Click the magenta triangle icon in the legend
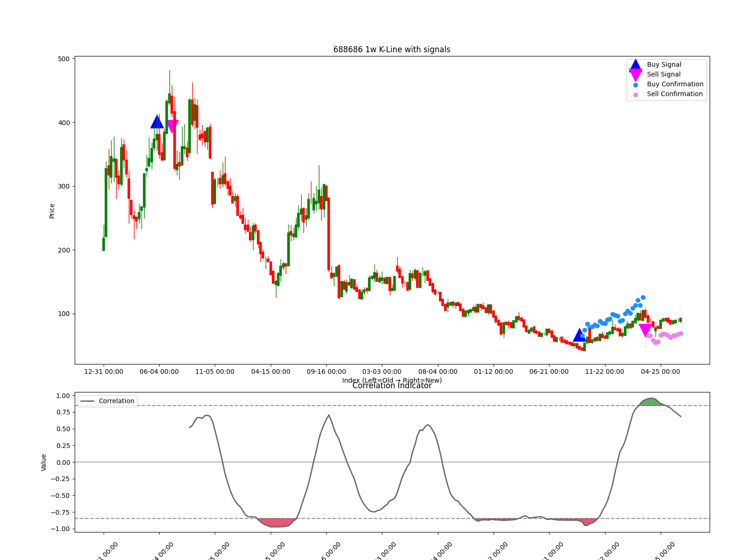This screenshot has width=747, height=560. click(x=635, y=75)
